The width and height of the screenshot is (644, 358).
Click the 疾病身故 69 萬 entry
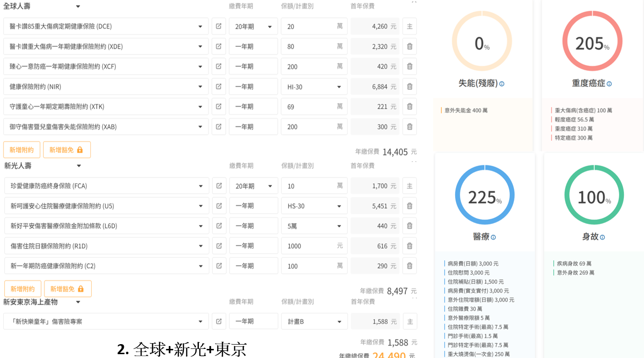pos(574,264)
